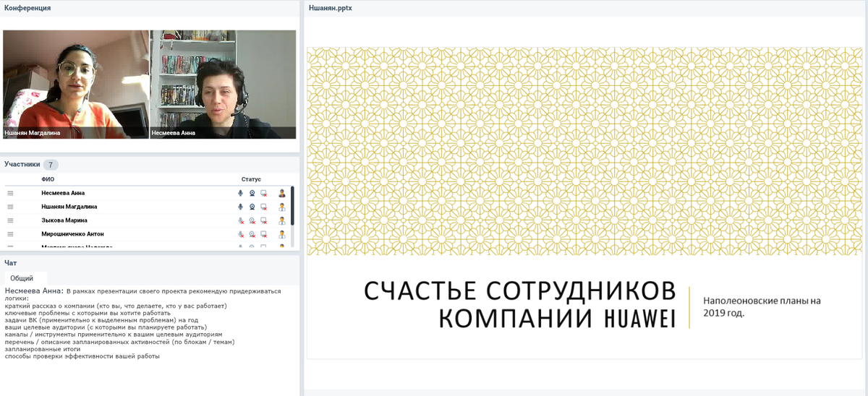This screenshot has height=396, width=868.
Task: Click screen sharing icon for Мирошниченко Антон
Action: tap(264, 234)
